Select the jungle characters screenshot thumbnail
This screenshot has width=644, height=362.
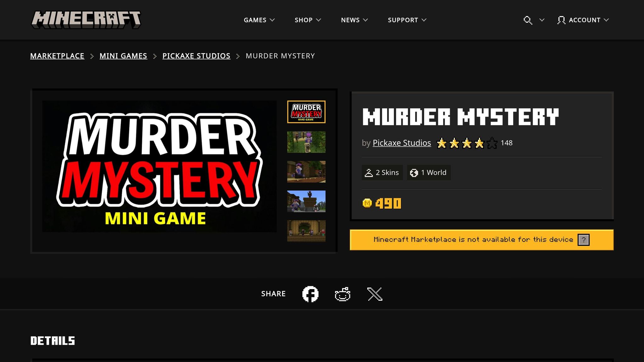306,142
